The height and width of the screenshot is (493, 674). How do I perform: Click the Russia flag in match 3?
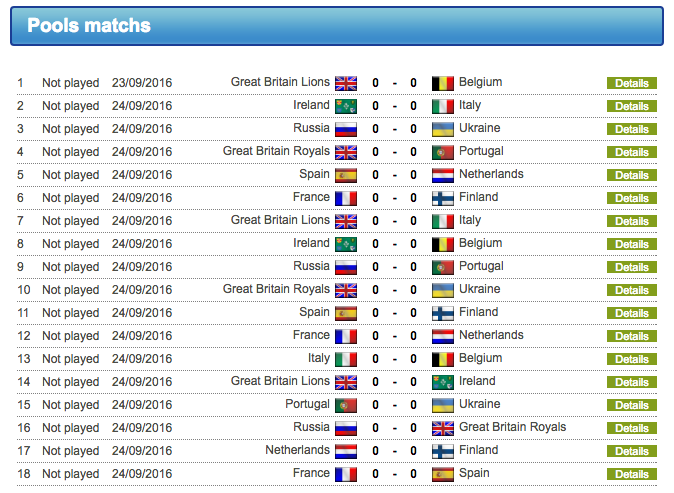pyautogui.click(x=345, y=129)
